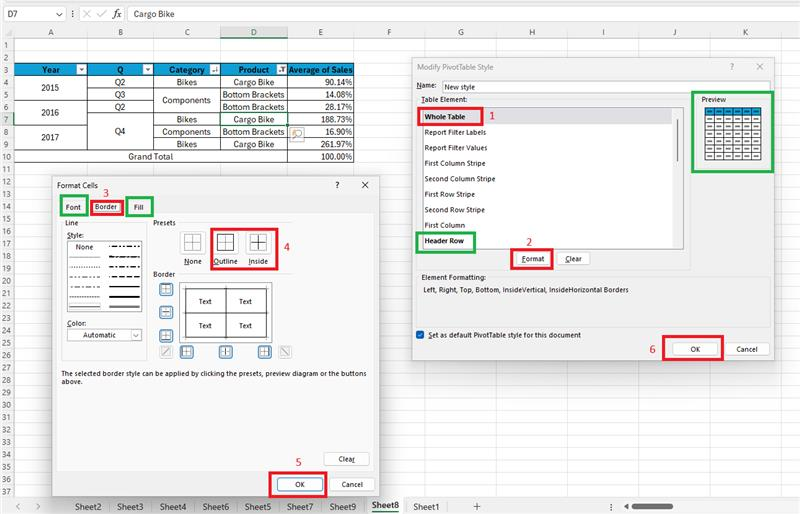
Task: Apply the Inside border preset
Action: [x=258, y=242]
